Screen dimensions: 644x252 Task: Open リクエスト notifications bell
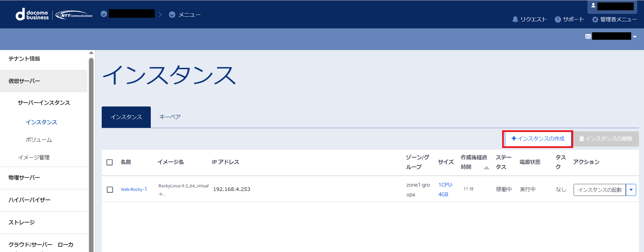(x=529, y=20)
